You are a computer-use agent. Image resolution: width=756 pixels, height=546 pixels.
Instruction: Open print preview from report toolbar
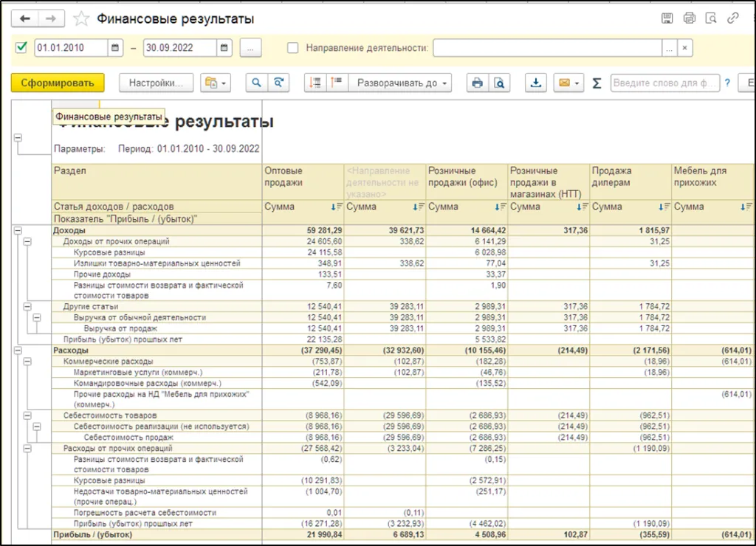tap(499, 83)
